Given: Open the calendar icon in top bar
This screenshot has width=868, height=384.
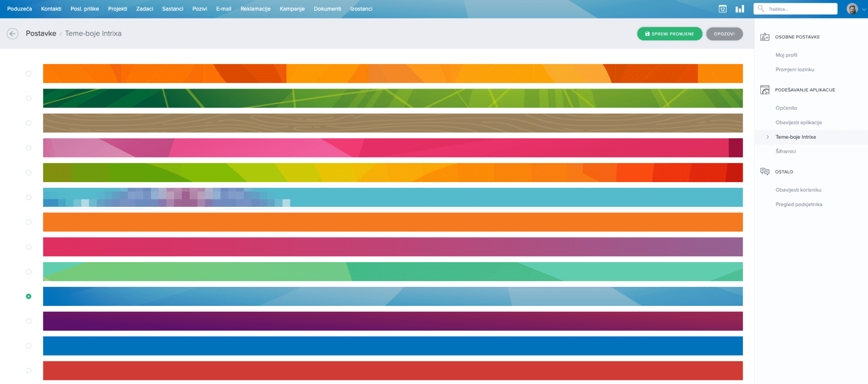Looking at the screenshot, I should [722, 9].
